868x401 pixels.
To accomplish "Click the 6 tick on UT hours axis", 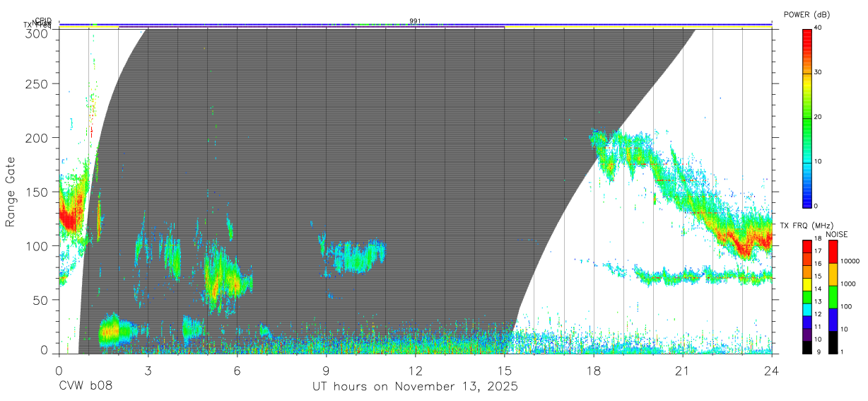I will (237, 370).
